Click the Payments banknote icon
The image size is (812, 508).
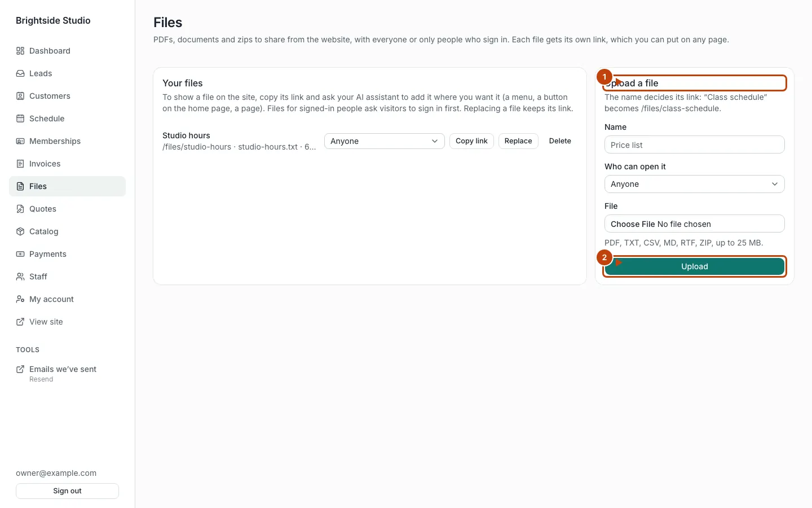[20, 254]
